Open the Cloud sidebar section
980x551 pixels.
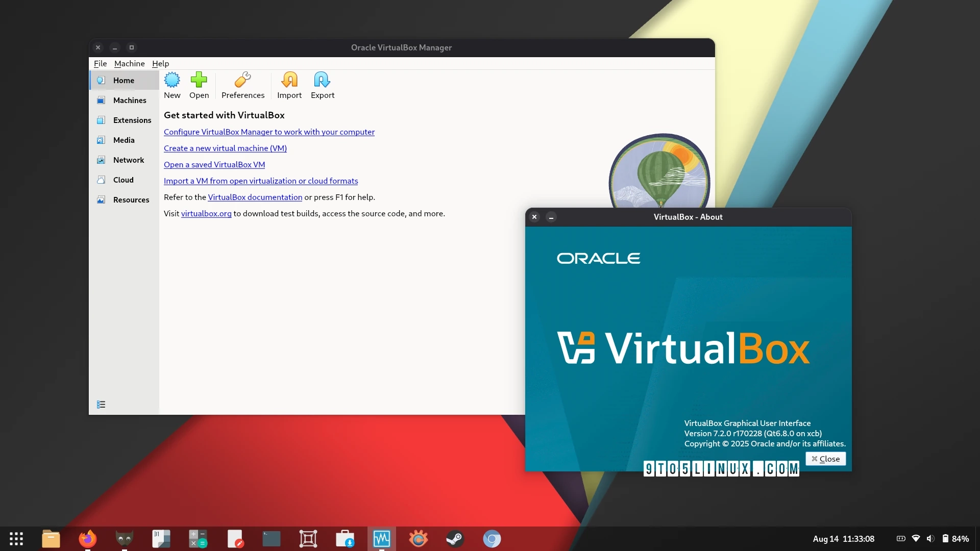[124, 180]
